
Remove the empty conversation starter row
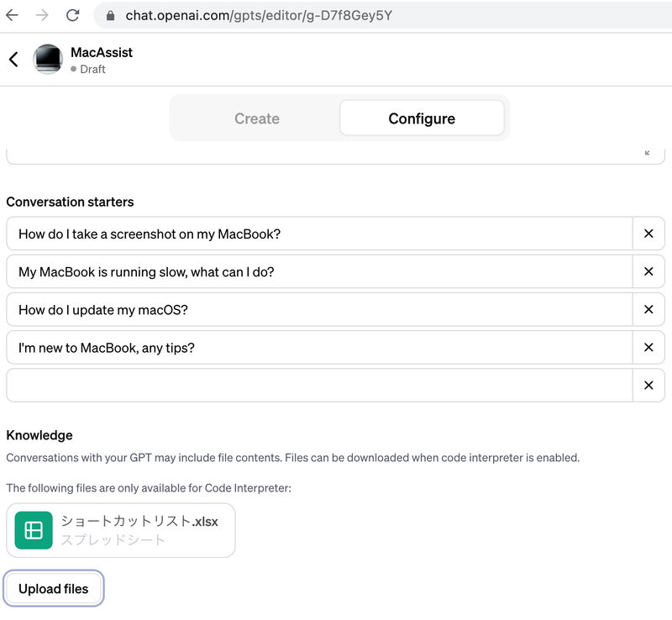point(648,385)
